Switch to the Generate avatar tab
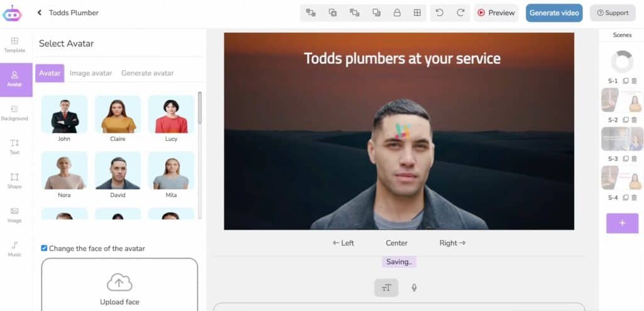 click(x=147, y=73)
